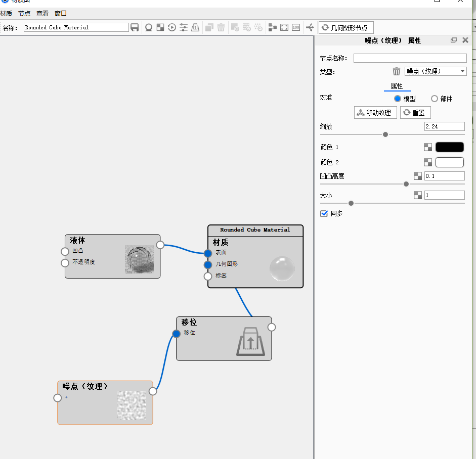The width and height of the screenshot is (476, 459).
Task: Open the utility nodes sliders icon
Action: [x=184, y=28]
